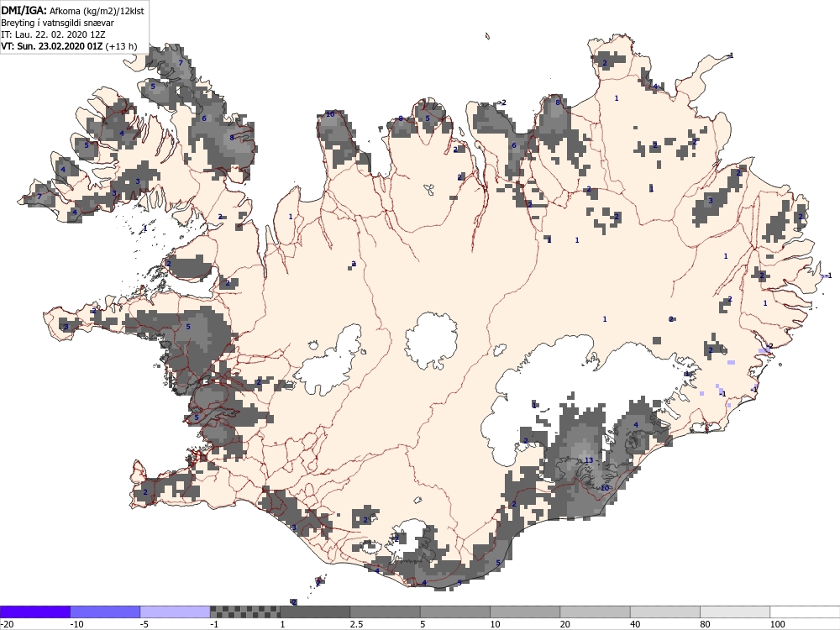The height and width of the screenshot is (630, 840).
Task: Click the "20" legend scale label
Action: [565, 624]
